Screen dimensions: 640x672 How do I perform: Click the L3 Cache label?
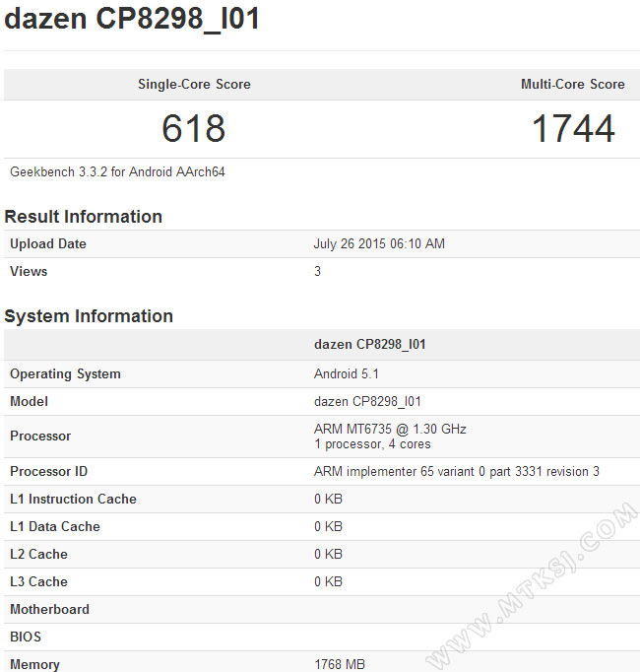pyautogui.click(x=38, y=581)
